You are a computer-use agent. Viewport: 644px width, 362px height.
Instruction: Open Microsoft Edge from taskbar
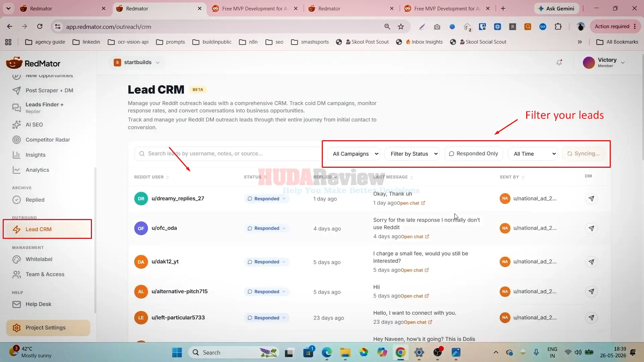[x=327, y=353]
